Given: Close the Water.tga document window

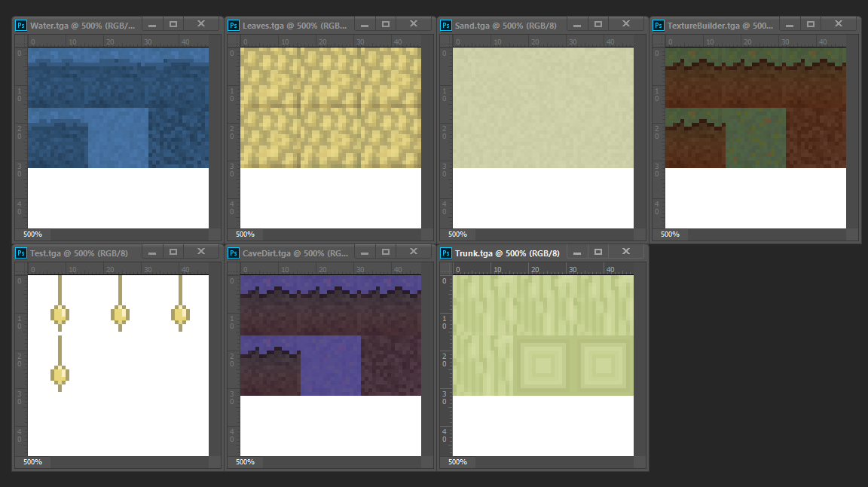Looking at the screenshot, I should (201, 24).
